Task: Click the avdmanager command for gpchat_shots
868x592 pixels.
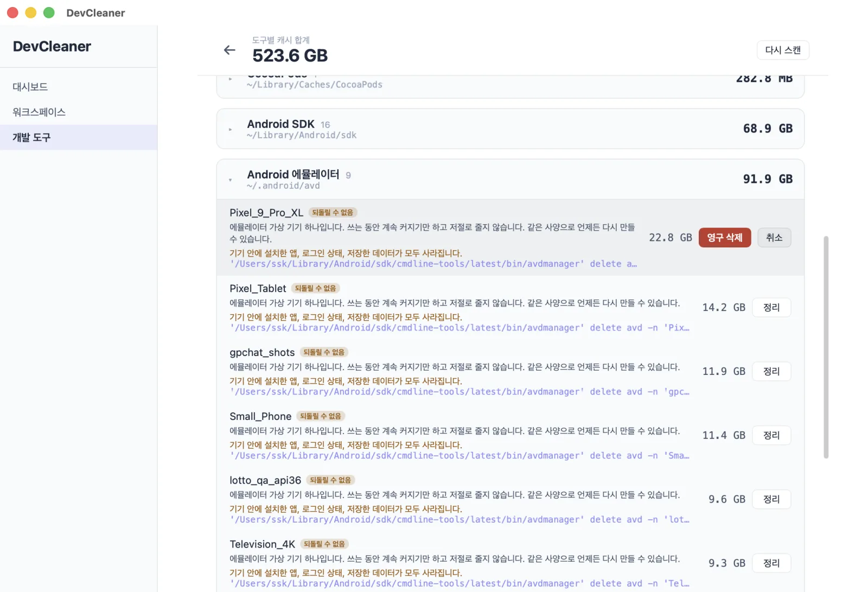Action: click(x=459, y=392)
